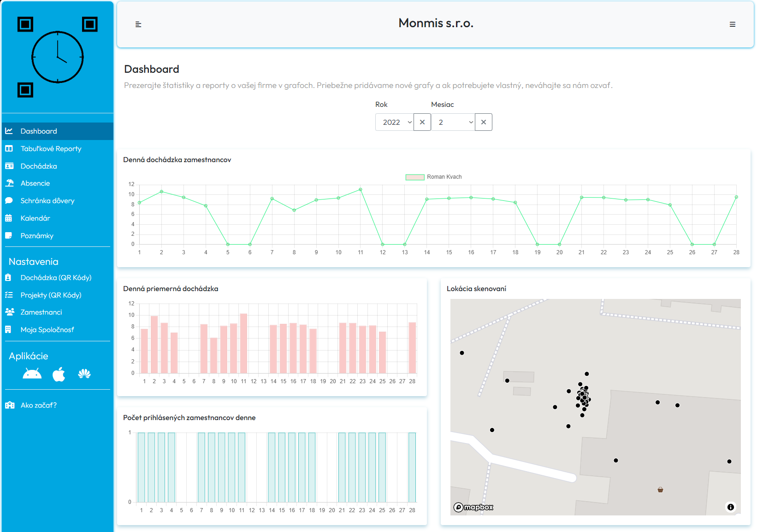Expand the Rok dropdown showing 2022
The image size is (757, 532).
[x=395, y=122]
